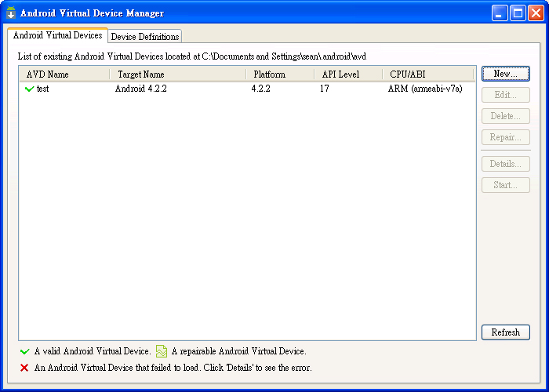
Task: Click the green checkmark beside test
Action: coord(30,89)
